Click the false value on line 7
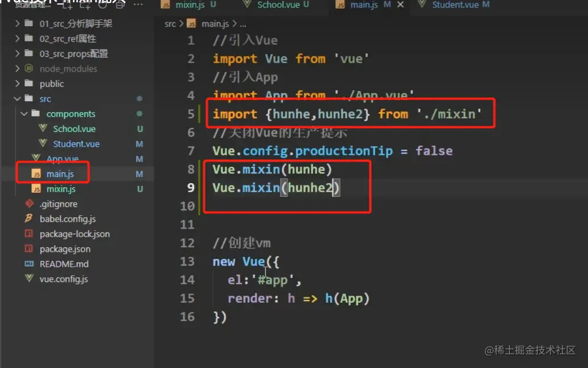The image size is (588, 368). (x=434, y=151)
